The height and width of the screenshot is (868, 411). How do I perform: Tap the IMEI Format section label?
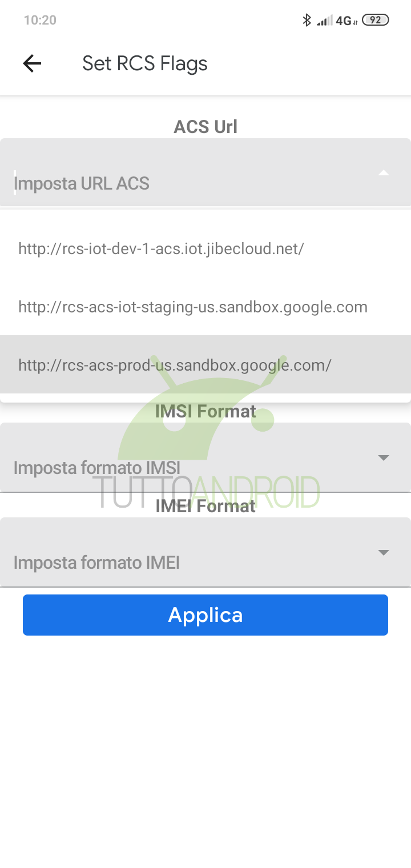point(205,505)
